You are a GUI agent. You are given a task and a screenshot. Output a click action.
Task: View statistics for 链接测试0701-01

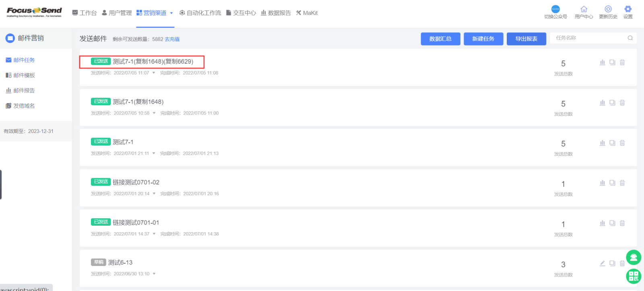click(603, 223)
